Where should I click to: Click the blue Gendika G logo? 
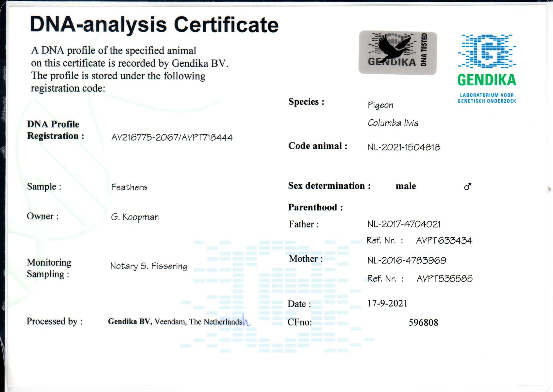(487, 51)
